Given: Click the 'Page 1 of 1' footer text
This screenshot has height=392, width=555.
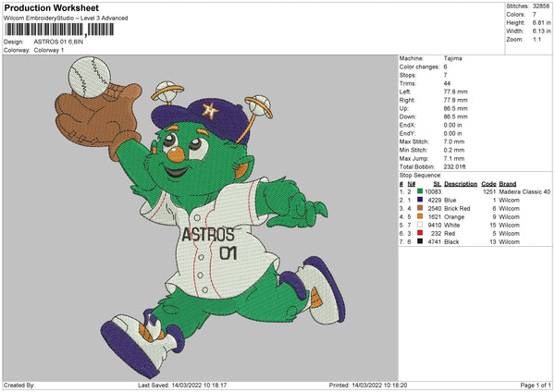Looking at the screenshot, I should [536, 386].
